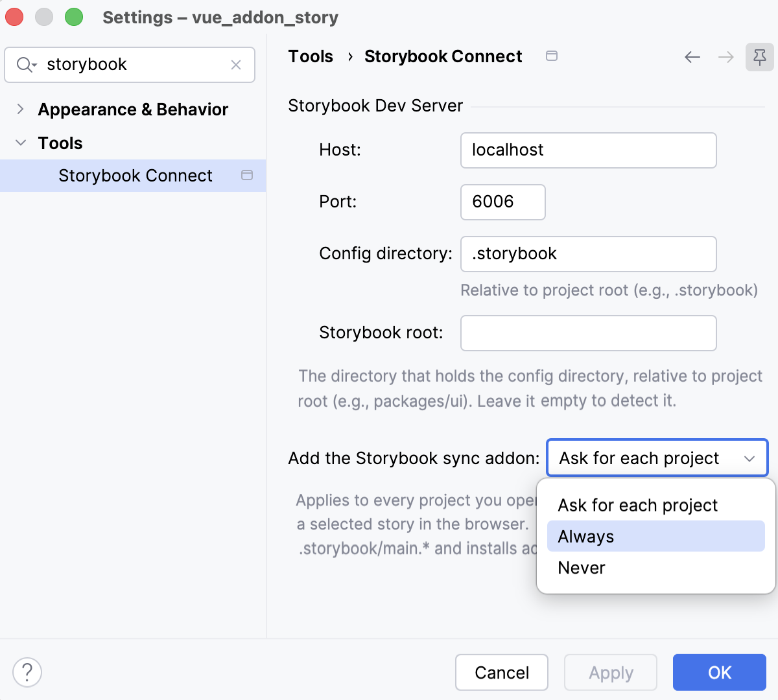Viewport: 778px width, 700px height.
Task: Expand Appearance & Behavior tree node
Action: point(20,109)
